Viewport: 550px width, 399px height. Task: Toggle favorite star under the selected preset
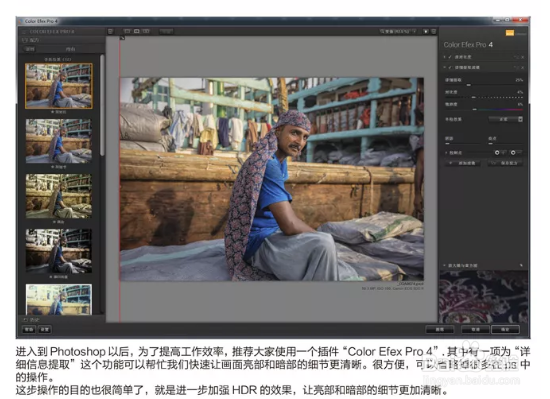(53, 112)
